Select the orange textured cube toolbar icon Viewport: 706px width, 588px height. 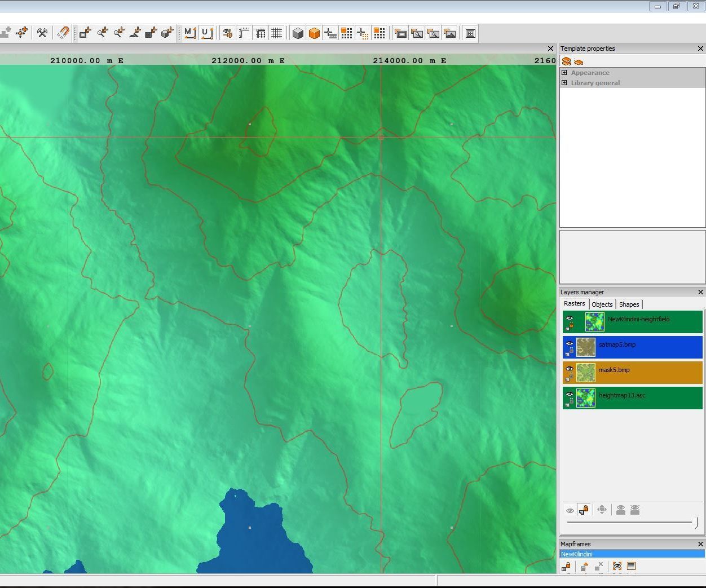(314, 33)
